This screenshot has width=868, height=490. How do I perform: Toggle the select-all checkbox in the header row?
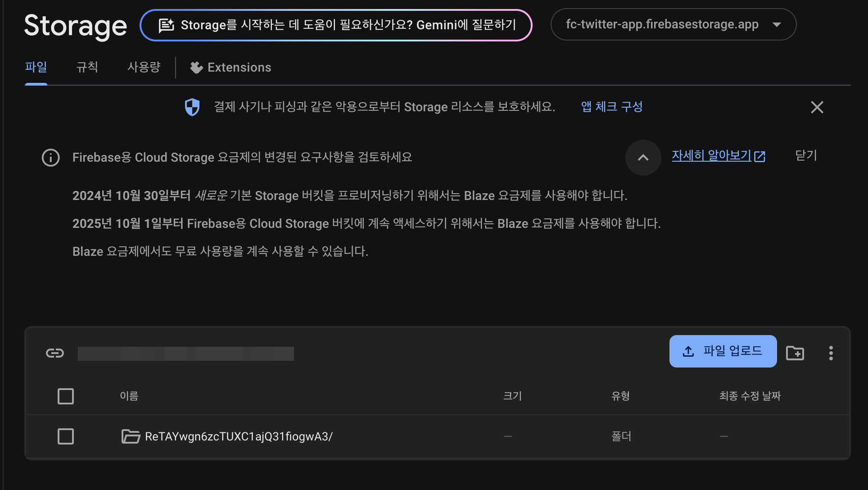(66, 396)
